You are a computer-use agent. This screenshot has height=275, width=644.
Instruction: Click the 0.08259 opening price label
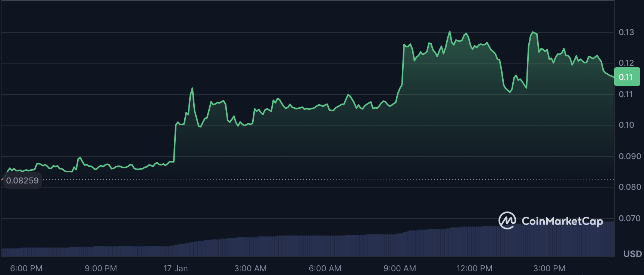(22, 180)
